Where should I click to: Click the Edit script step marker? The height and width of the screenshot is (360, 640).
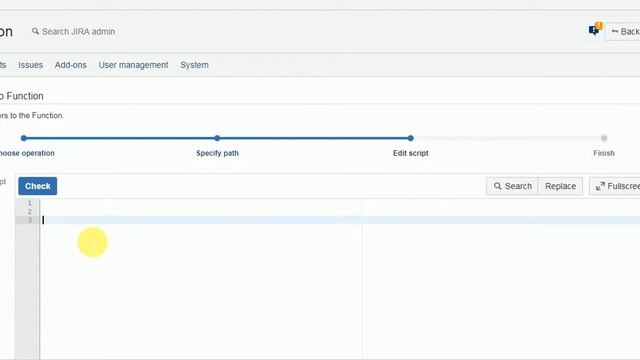pyautogui.click(x=411, y=138)
